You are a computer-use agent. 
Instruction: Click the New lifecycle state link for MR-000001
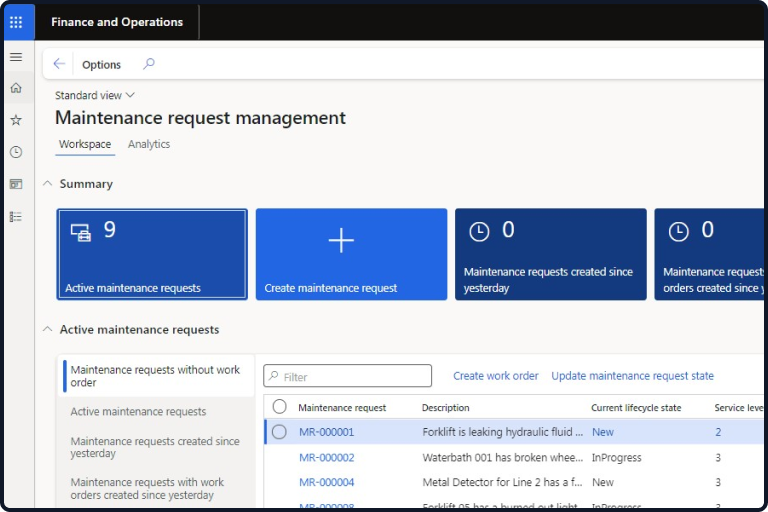[x=602, y=432]
